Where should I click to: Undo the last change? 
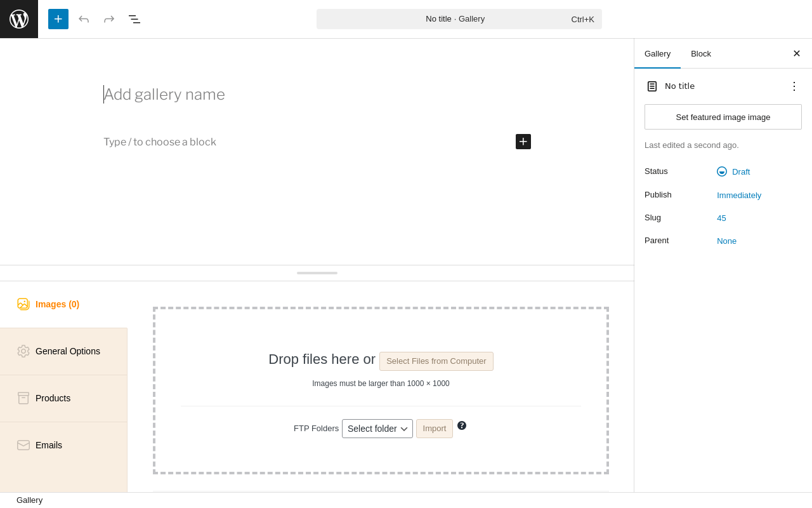(x=84, y=19)
